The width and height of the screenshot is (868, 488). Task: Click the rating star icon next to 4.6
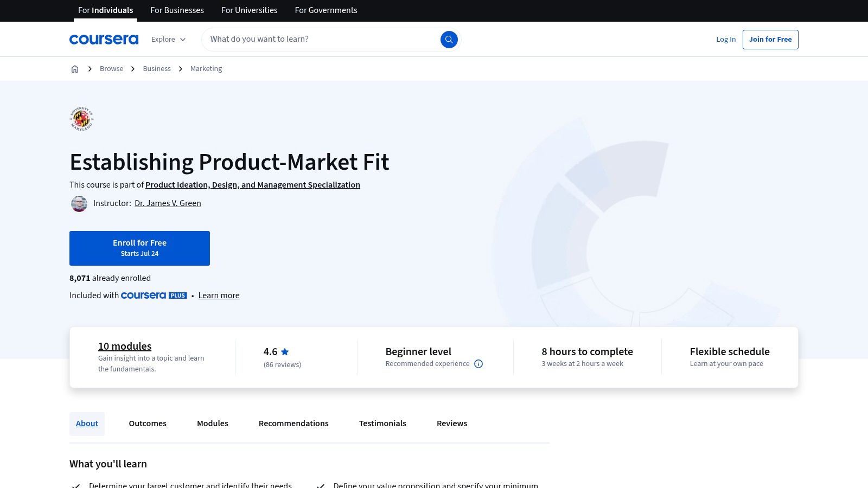coord(285,352)
